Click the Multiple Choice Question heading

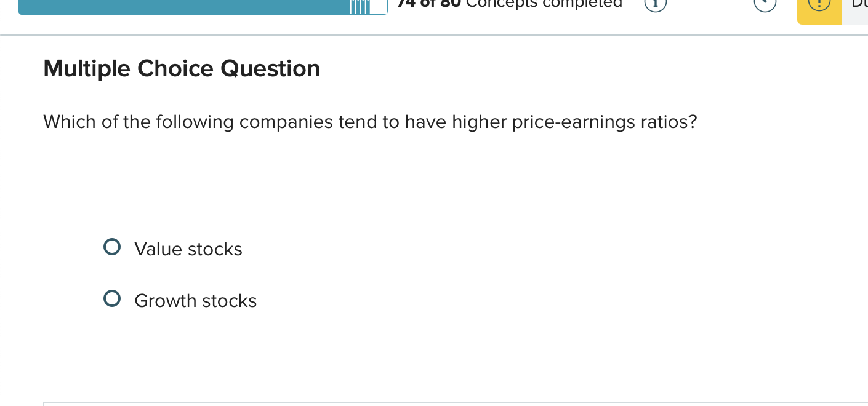click(181, 68)
